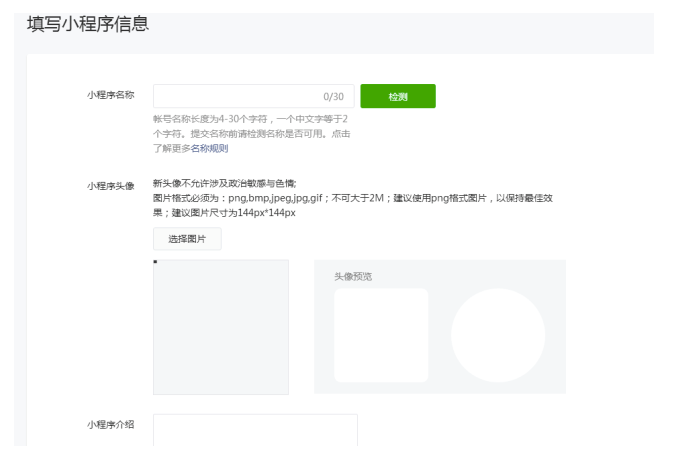This screenshot has height=454, width=673.
Task: Select the circular avatar preview
Action: [x=497, y=335]
